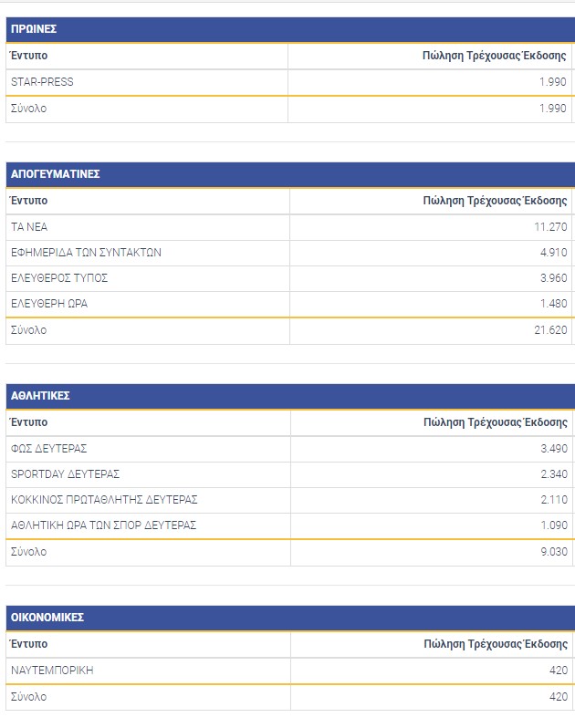Screen dimensions: 575x728
Task: Click the STAR-PRESS publication name
Action: click(x=42, y=82)
